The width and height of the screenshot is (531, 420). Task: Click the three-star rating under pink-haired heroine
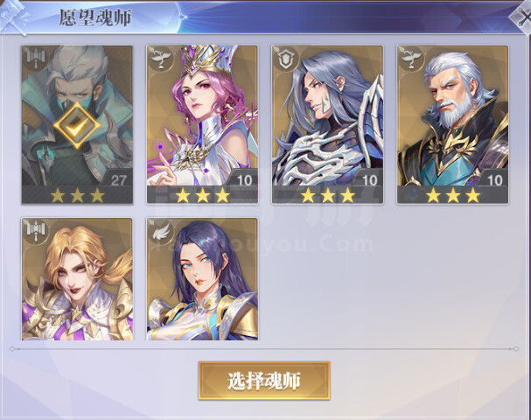click(202, 195)
